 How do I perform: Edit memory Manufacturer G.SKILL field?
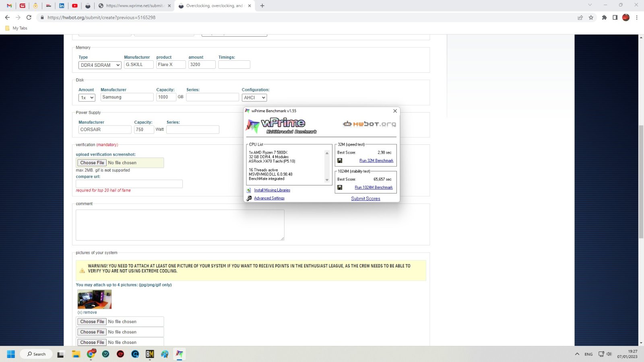[x=138, y=64]
